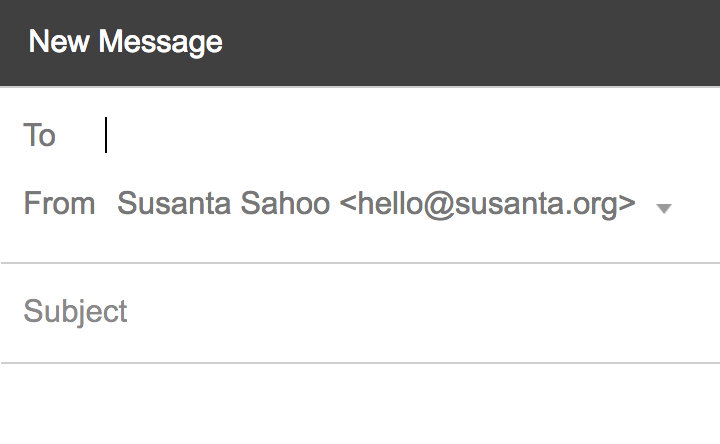Screen dimensions: 720x444
Task: Click empty space right of From arrow
Action: (697, 205)
